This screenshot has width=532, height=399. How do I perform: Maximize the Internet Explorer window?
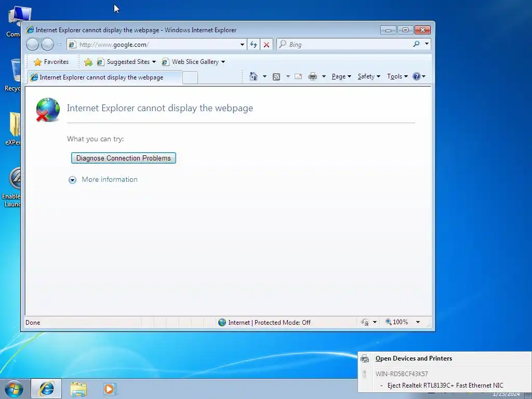405,30
